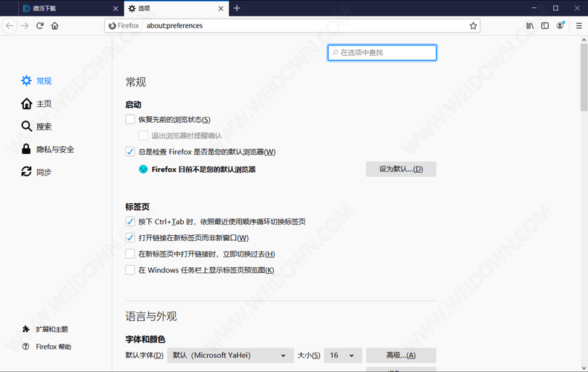Show the sidebars toolbar icon
Viewport: 588px width, 372px height.
coord(545,26)
